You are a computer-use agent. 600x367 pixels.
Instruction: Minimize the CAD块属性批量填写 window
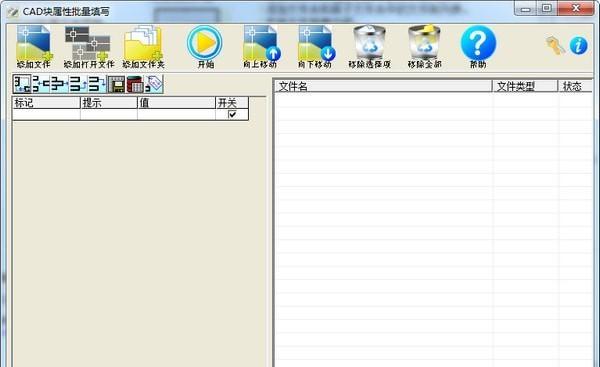click(x=526, y=8)
